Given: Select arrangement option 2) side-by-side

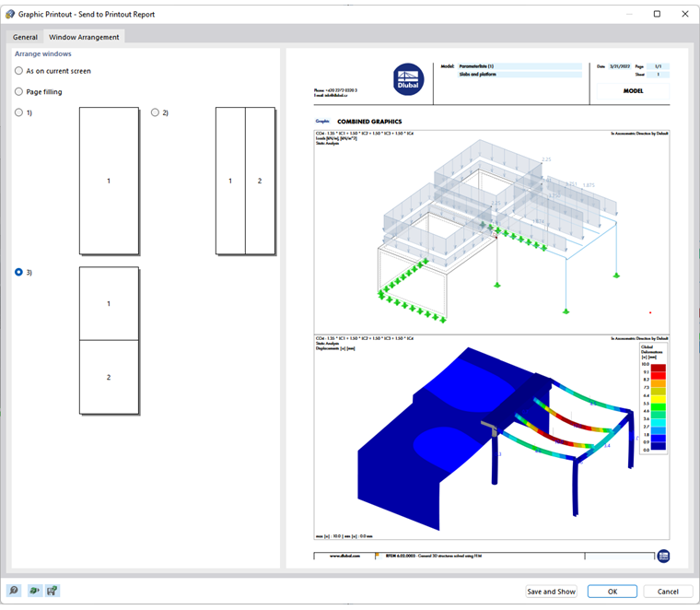Looking at the screenshot, I should click(155, 112).
